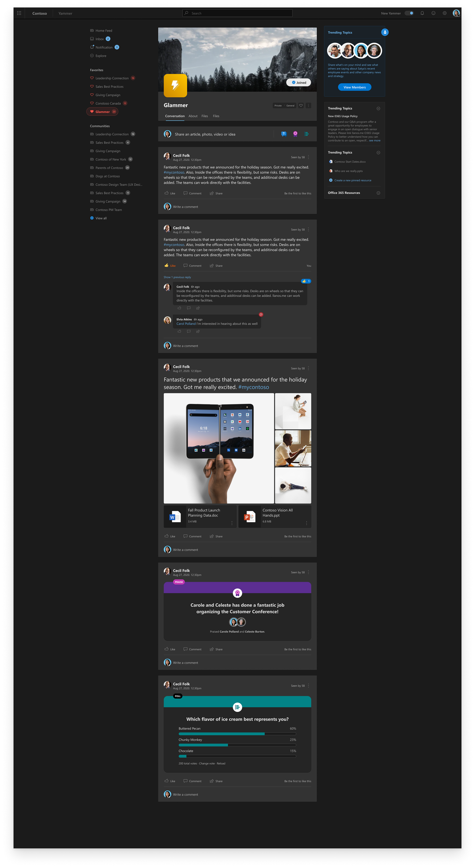475x868 pixels.
Task: Switch to the About tab
Action: coord(193,116)
